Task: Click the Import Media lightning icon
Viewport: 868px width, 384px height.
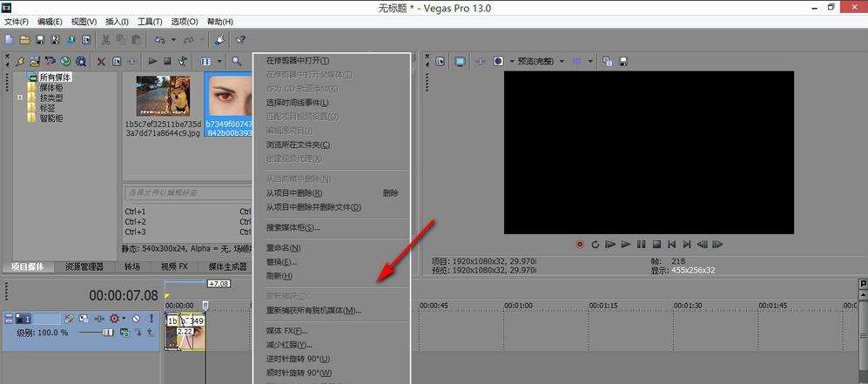Action: coord(20,62)
